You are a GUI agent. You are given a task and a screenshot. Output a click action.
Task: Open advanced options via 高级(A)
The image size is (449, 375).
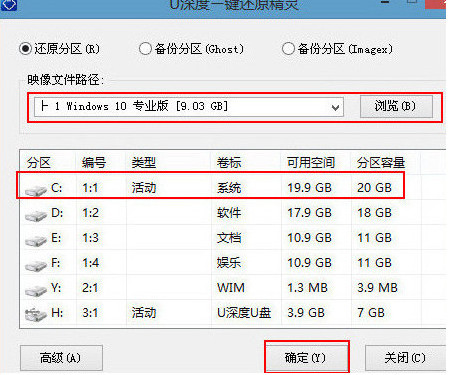(x=61, y=358)
